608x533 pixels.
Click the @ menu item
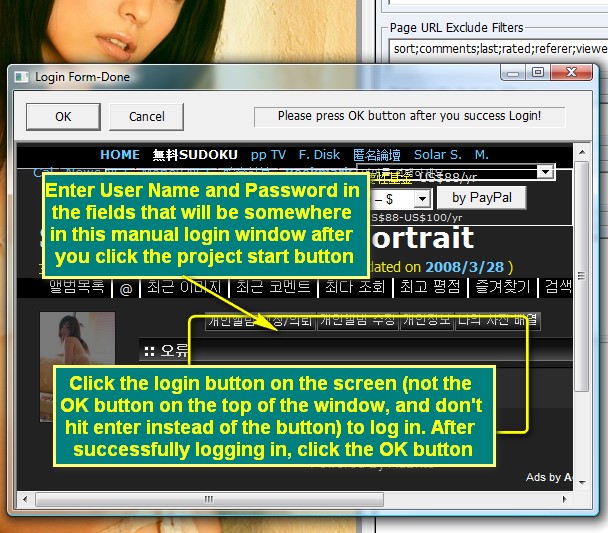pyautogui.click(x=126, y=289)
